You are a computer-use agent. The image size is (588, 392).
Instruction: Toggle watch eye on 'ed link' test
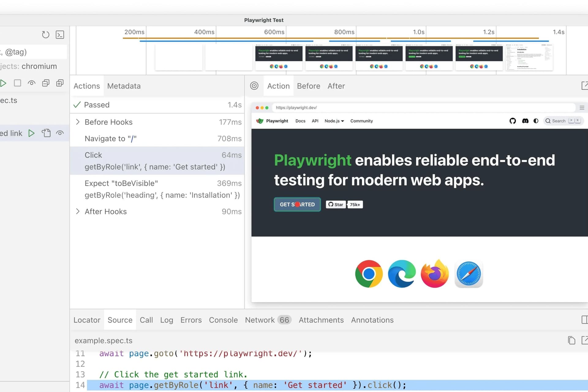tap(60, 133)
